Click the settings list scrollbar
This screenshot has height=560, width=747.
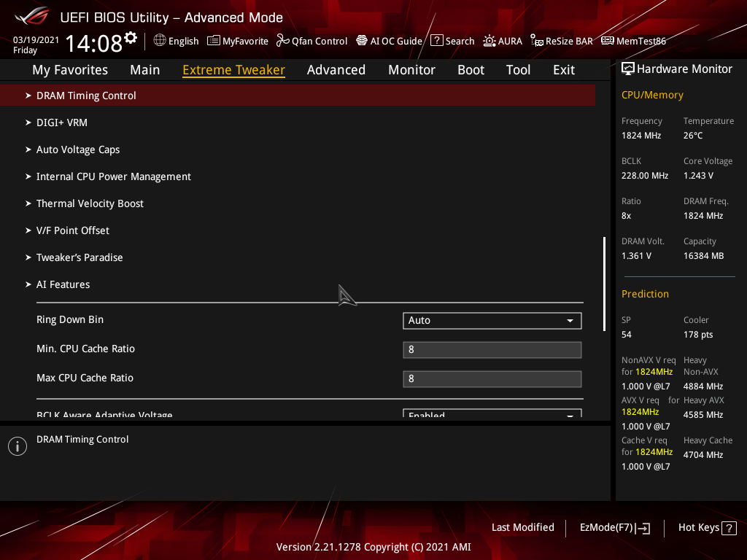click(604, 284)
